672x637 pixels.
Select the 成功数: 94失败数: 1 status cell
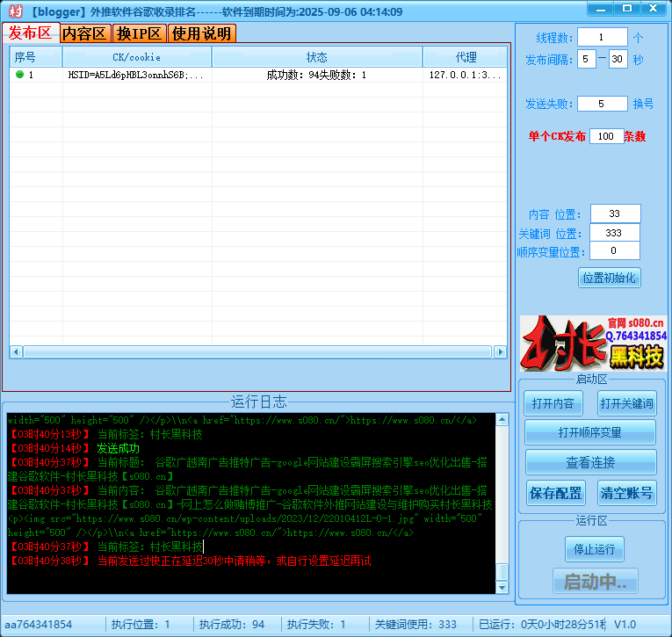click(x=317, y=75)
